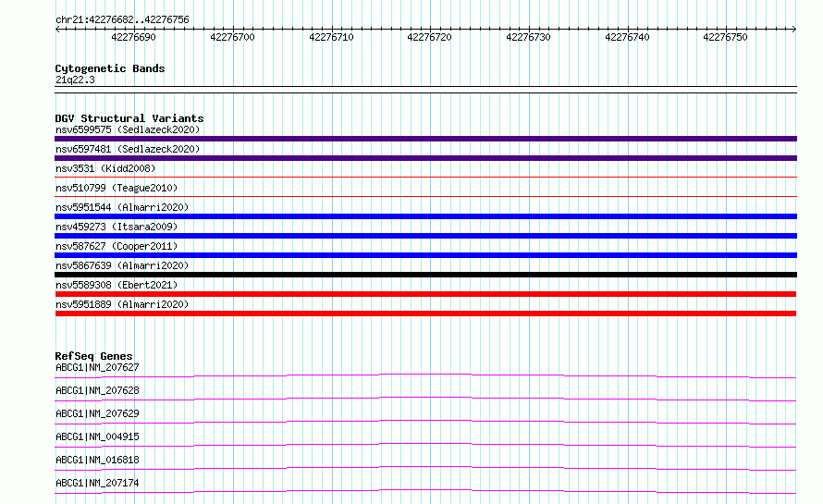Open variant nsv587627 (Cooper2011) label
The width and height of the screenshot is (823, 504).
coord(117,246)
